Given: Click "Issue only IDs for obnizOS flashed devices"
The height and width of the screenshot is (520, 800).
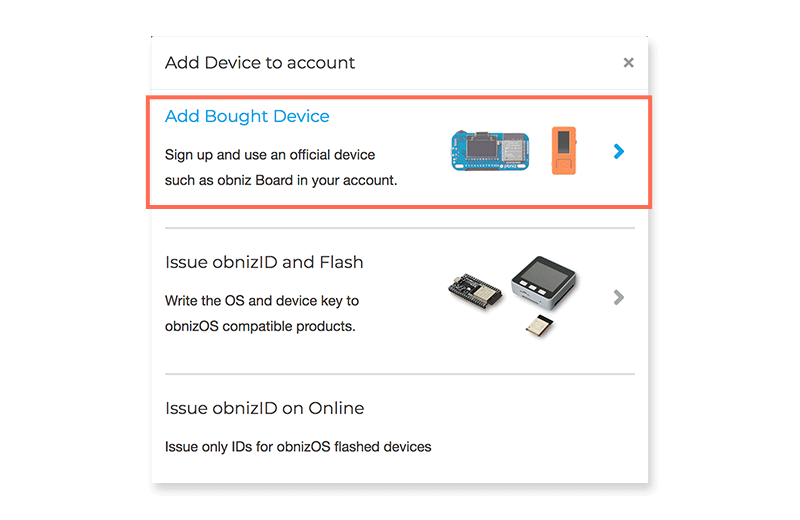Looking at the screenshot, I should point(298,446).
